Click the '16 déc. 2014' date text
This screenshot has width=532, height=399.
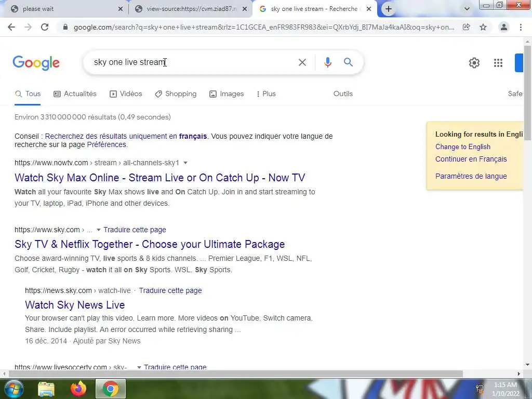coord(46,341)
